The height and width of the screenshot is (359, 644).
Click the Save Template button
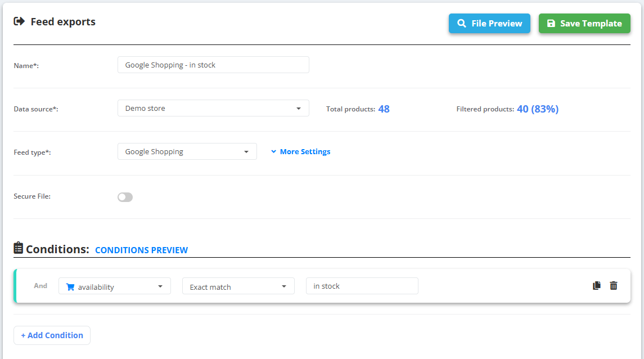[x=584, y=24]
